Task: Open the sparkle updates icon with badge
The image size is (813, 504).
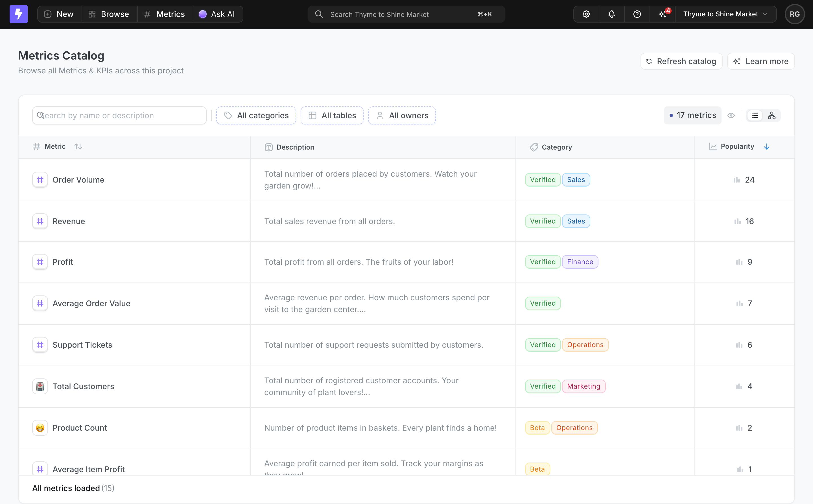Action: point(663,14)
